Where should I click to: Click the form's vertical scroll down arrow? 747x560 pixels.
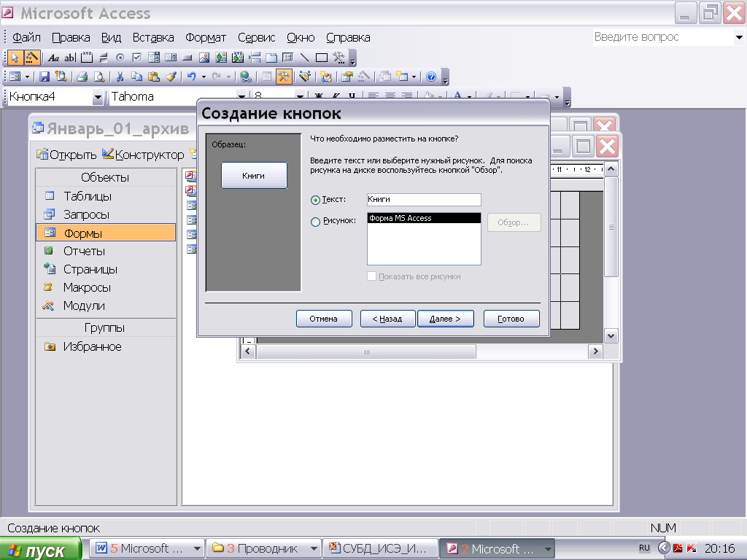(x=611, y=336)
